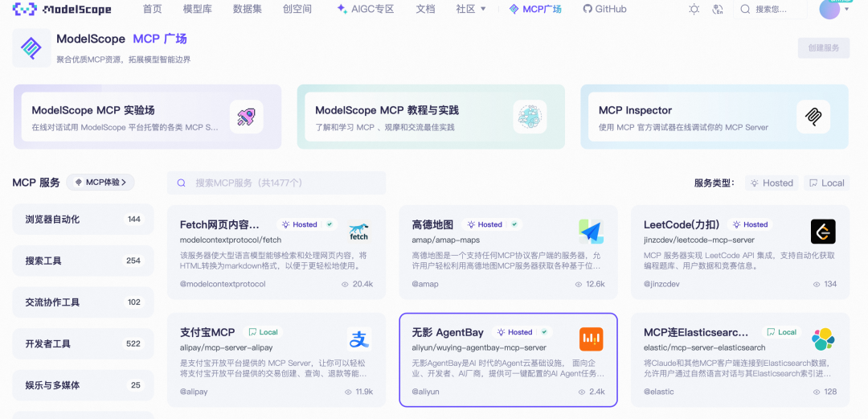Screen dimensions: 868x419
Task: Select 交流协作工具 category
Action: click(83, 302)
